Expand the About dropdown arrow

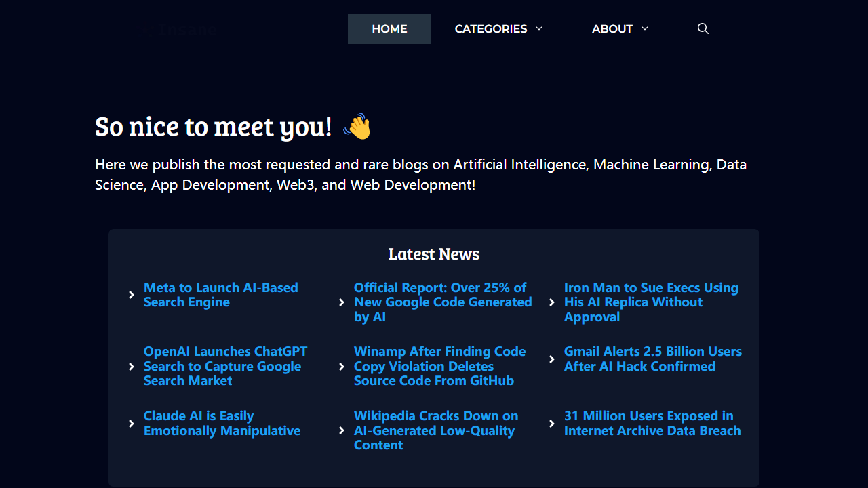point(645,28)
